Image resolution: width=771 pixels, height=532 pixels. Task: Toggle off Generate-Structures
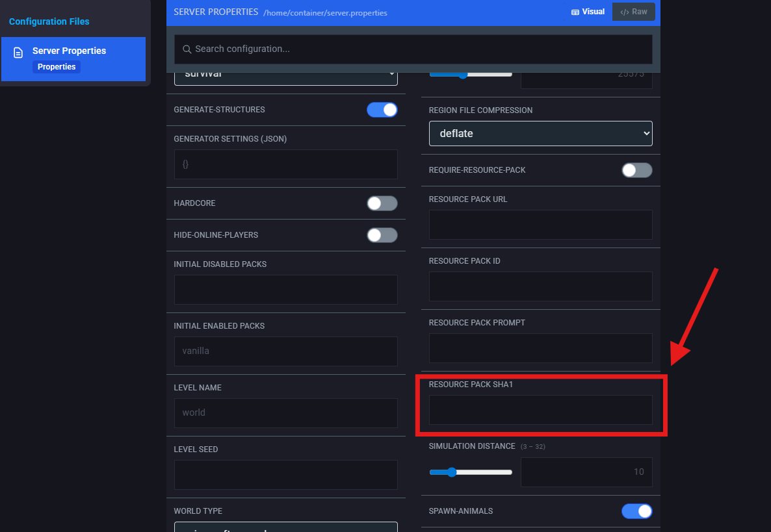point(382,110)
